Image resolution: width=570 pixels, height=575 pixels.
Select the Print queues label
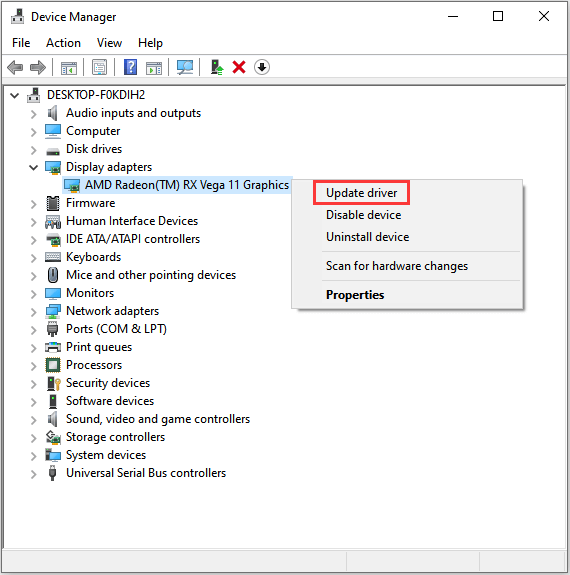(x=99, y=347)
